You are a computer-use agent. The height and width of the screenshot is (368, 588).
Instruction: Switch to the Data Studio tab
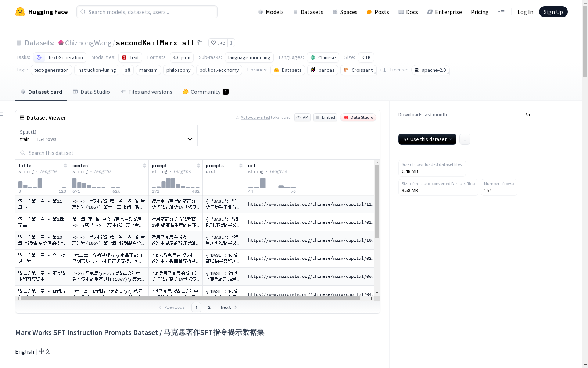[92, 92]
